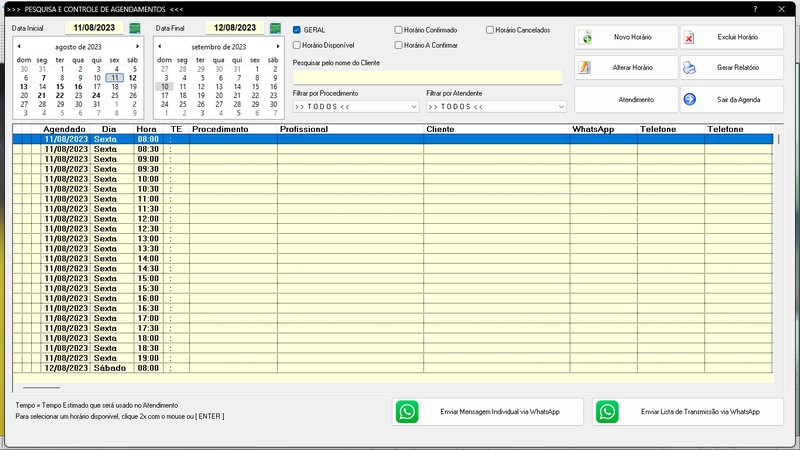
Task: Enable Horário A Confirmar filter
Action: pos(398,45)
